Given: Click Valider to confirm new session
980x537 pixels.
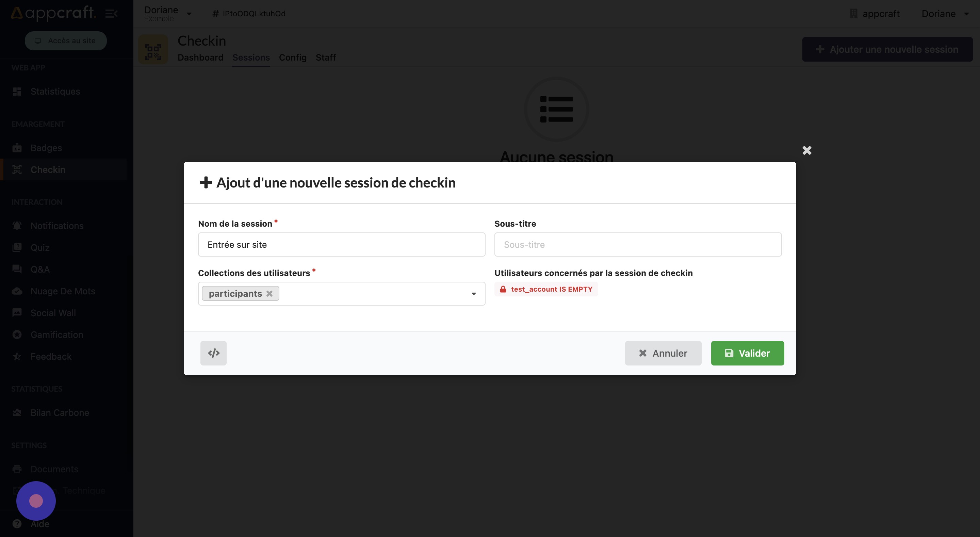Looking at the screenshot, I should click(747, 353).
